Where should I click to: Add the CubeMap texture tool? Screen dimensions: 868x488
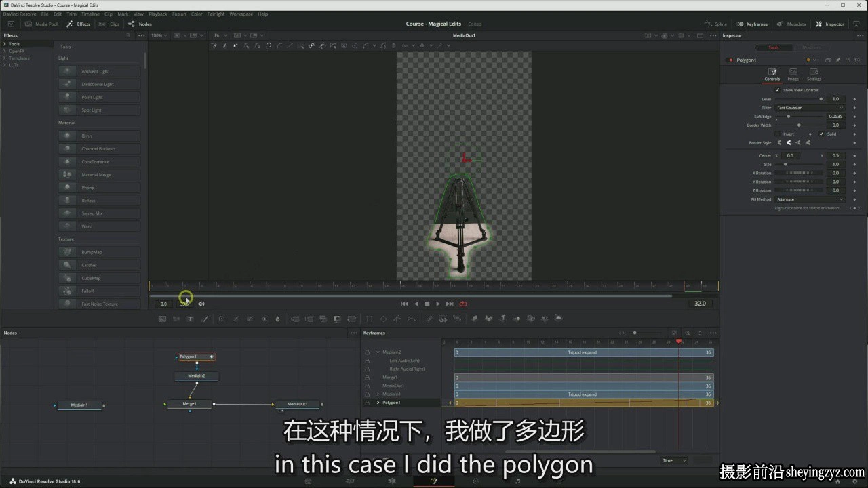[100, 278]
